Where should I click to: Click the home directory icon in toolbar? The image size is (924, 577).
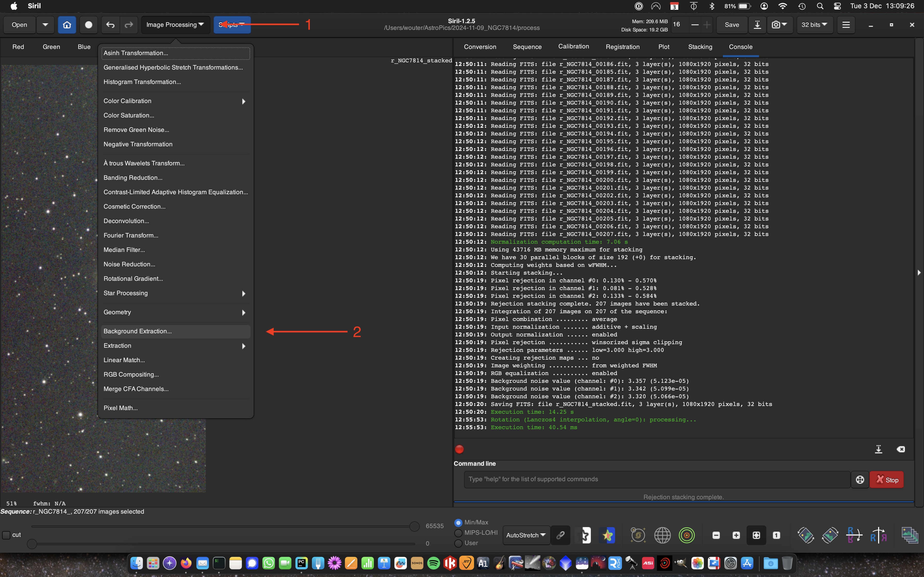(x=67, y=25)
